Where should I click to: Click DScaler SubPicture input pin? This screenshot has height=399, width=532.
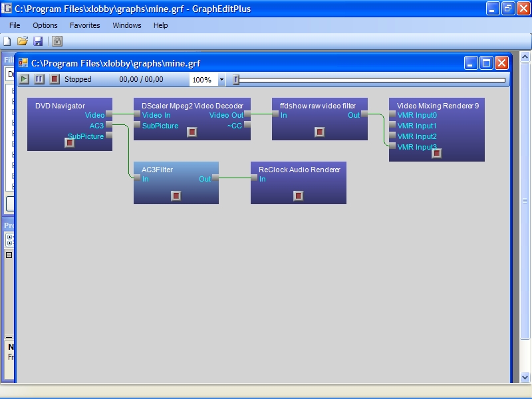(x=137, y=125)
